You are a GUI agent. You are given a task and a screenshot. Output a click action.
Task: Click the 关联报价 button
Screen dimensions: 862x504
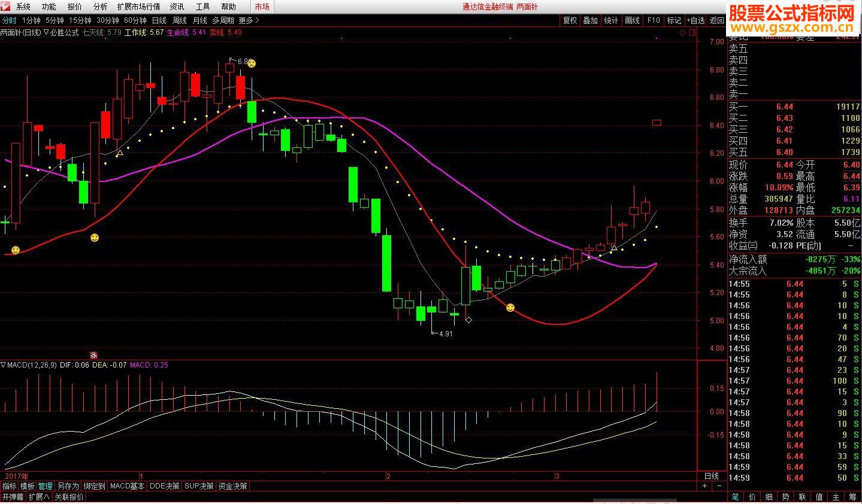(69, 497)
